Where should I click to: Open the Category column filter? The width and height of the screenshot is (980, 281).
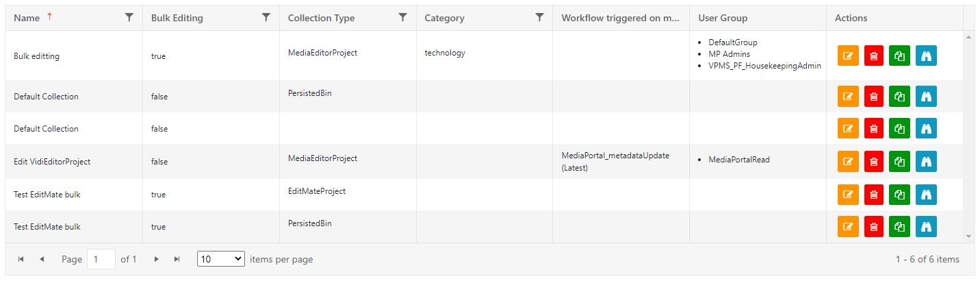(x=540, y=18)
